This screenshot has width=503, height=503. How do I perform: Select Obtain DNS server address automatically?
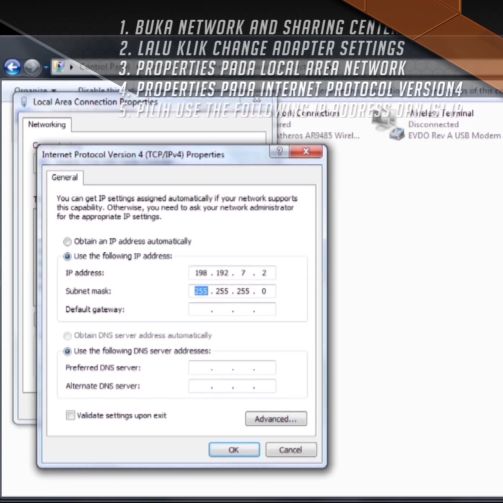pyautogui.click(x=67, y=336)
